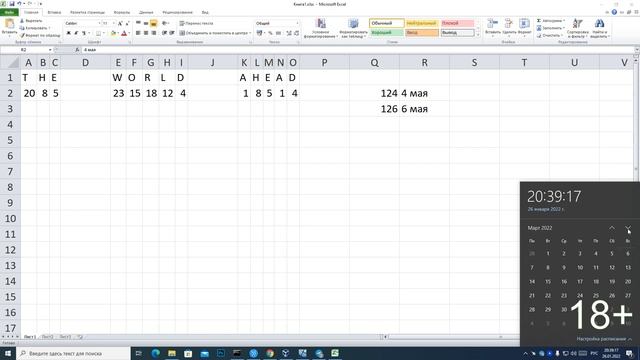640x360 pixels.
Task: Switch to Page Layout (Разметка страницы) tab
Action: click(x=87, y=12)
